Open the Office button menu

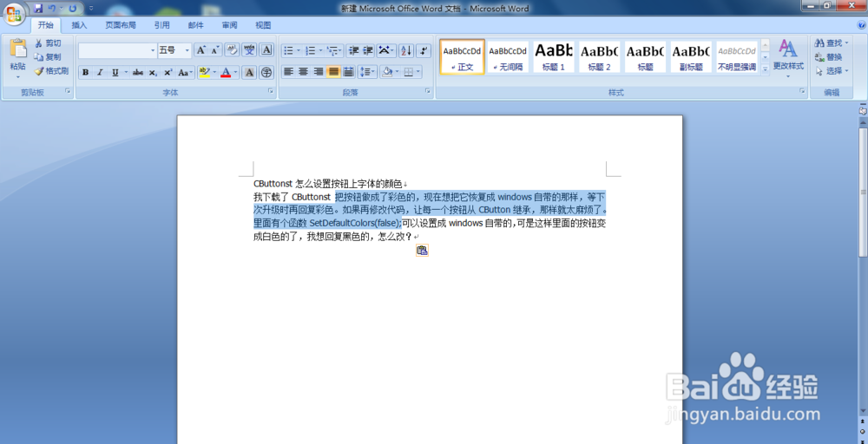(x=15, y=13)
